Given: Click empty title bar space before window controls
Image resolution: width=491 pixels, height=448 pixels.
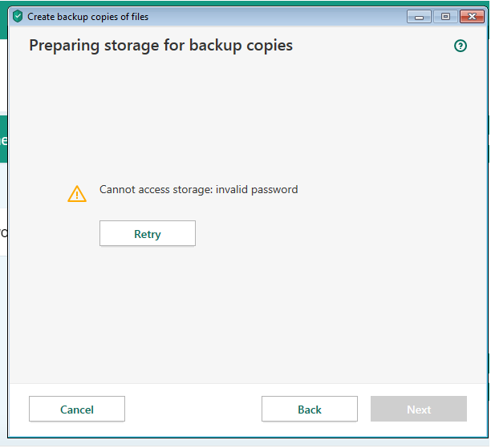Looking at the screenshot, I should click(281, 16).
